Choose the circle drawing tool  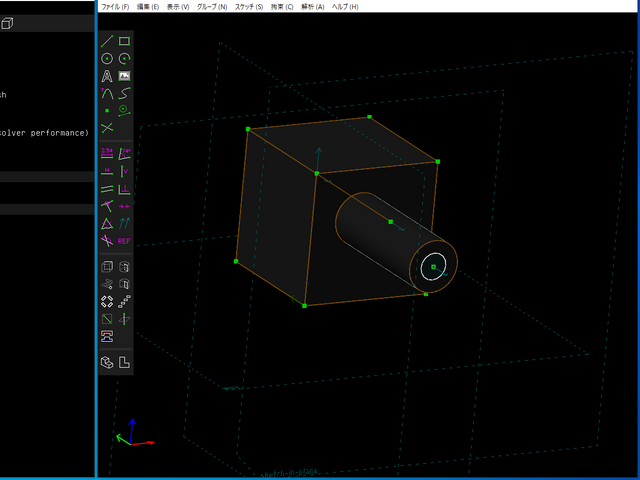107,59
